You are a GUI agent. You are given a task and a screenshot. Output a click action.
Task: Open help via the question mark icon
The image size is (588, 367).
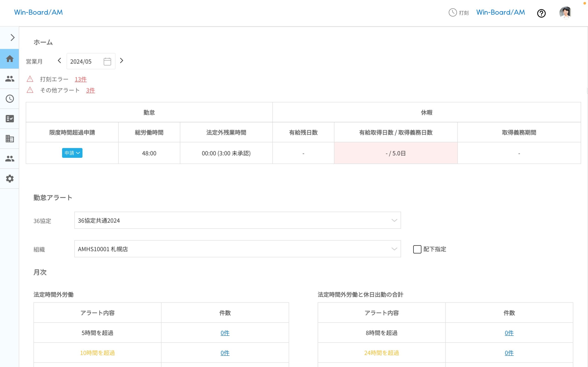point(541,13)
